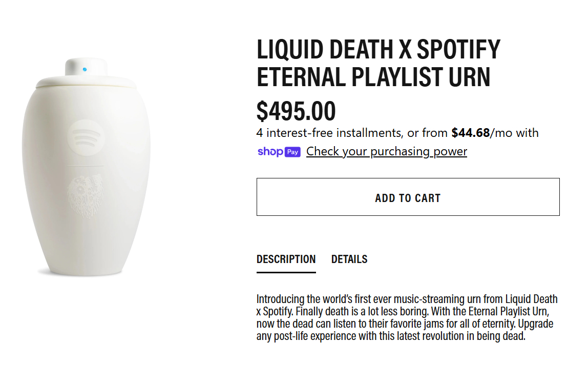Click the "4 interest-free installments" text
Image resolution: width=588 pixels, height=382 pixels.
[329, 133]
